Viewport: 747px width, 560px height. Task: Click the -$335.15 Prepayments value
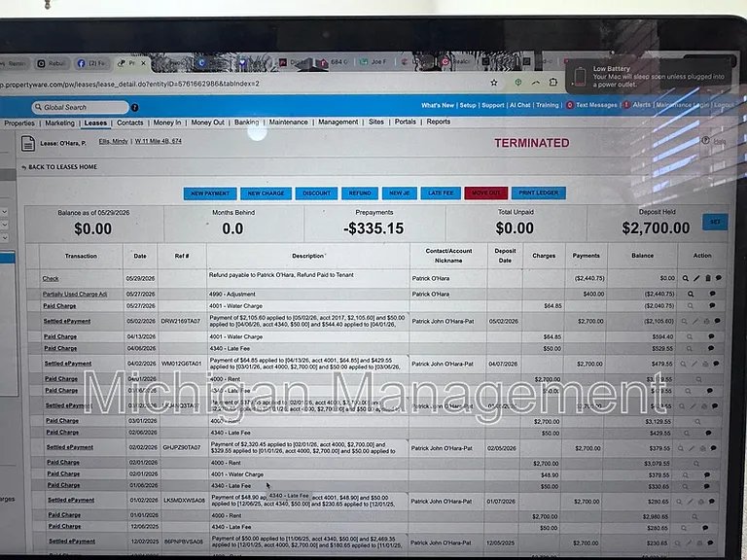click(373, 228)
